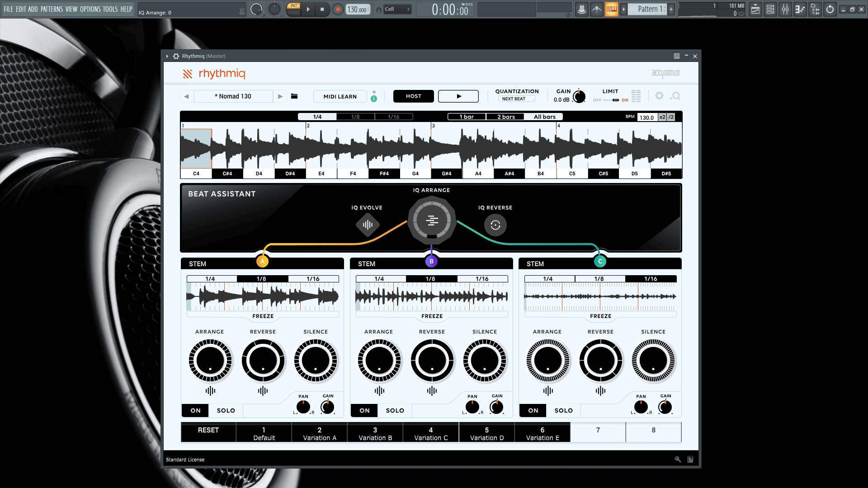
Task: Toggle Stem C SOLO button
Action: click(x=563, y=410)
